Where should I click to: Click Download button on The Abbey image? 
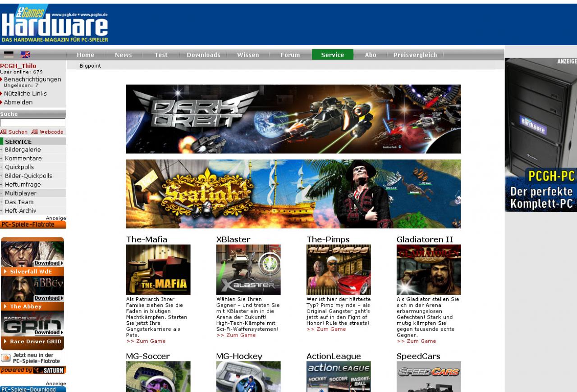[x=49, y=298]
